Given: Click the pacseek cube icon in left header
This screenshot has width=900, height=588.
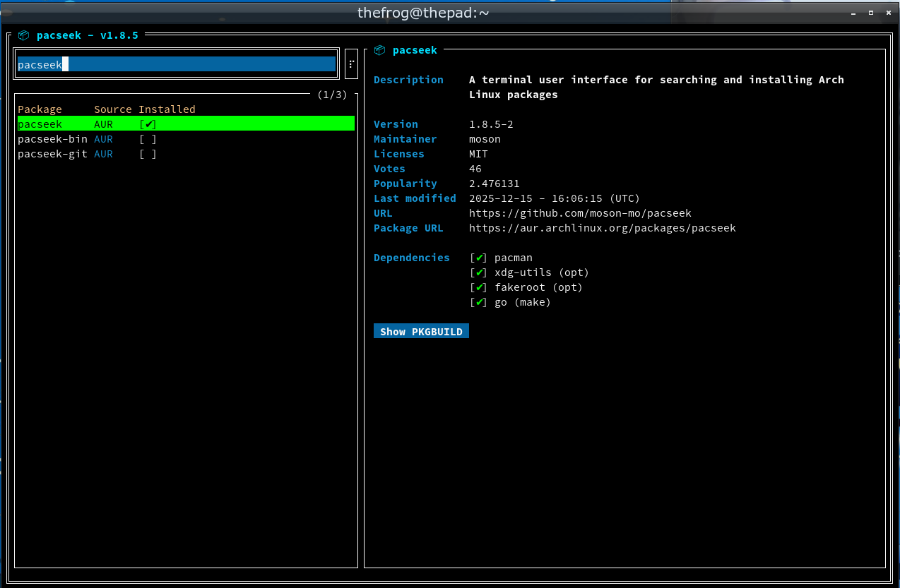Looking at the screenshot, I should point(23,35).
